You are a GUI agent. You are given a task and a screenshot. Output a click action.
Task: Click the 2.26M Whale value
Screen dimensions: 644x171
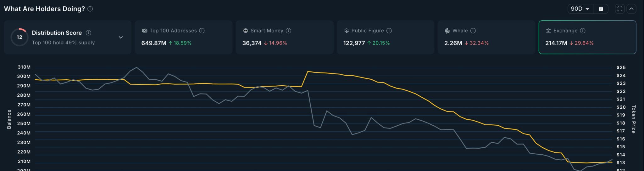[x=453, y=43]
